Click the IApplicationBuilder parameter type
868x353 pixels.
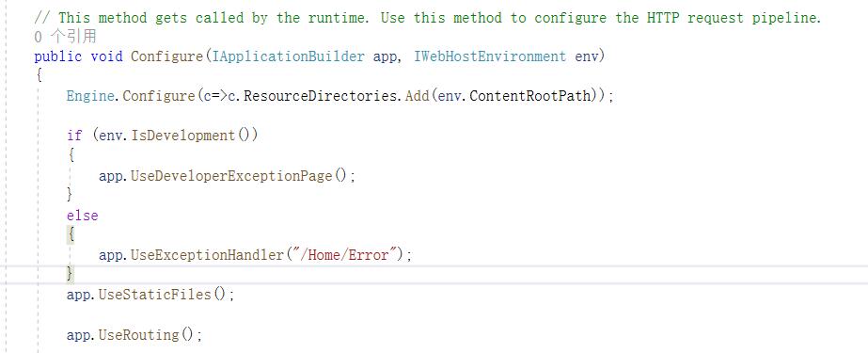289,56
